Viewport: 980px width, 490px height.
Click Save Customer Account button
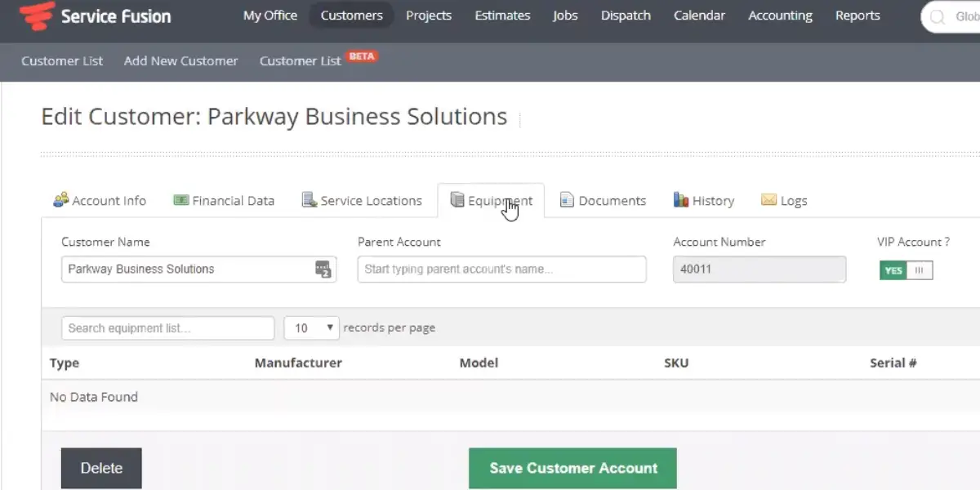pos(572,468)
